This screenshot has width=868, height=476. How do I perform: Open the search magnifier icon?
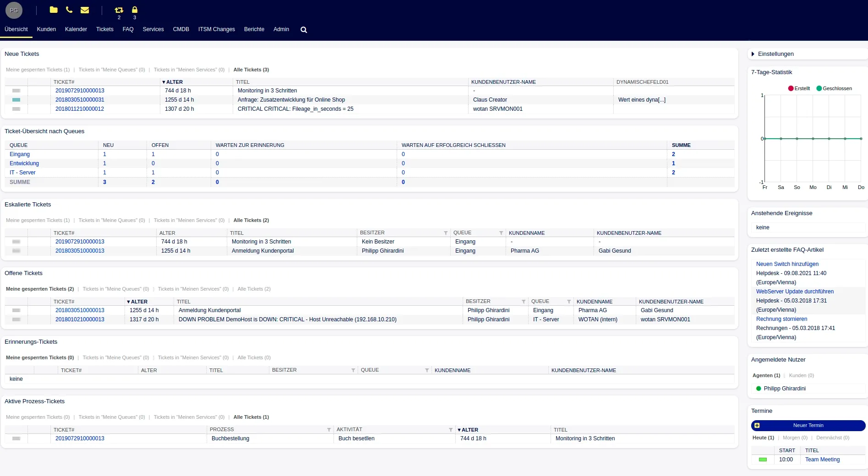tap(304, 30)
